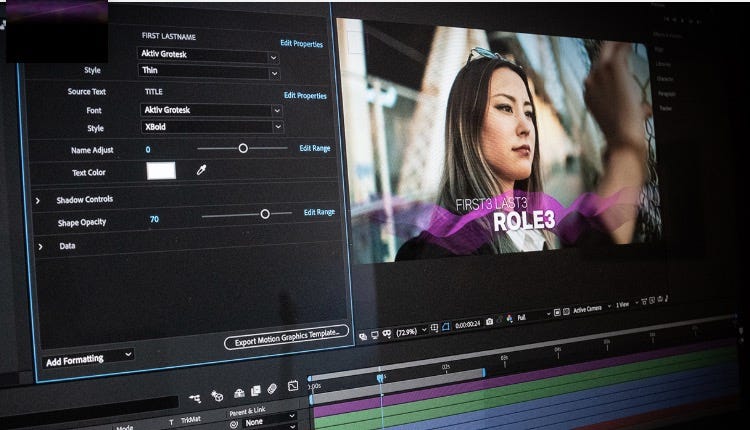Open the Thin style dropdown

(209, 72)
